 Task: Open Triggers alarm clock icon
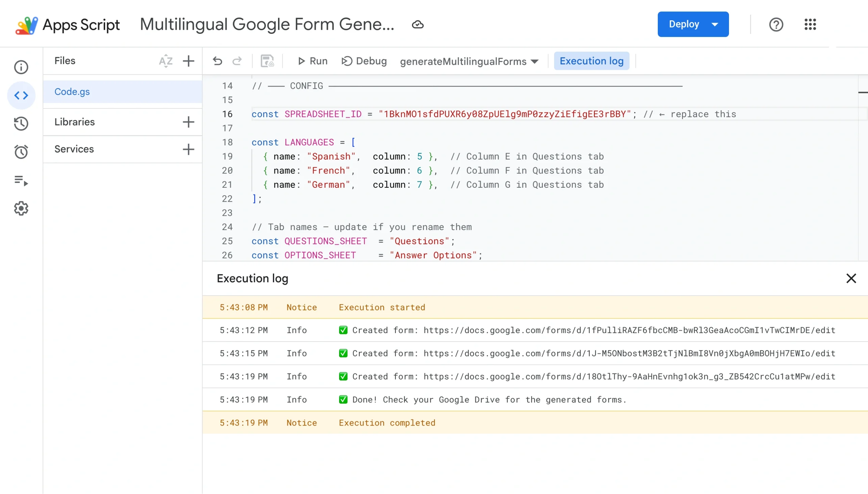click(21, 152)
